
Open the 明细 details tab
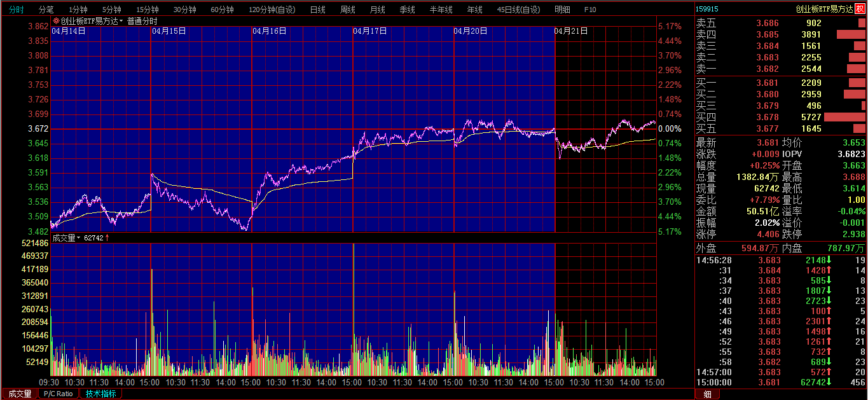[562, 10]
